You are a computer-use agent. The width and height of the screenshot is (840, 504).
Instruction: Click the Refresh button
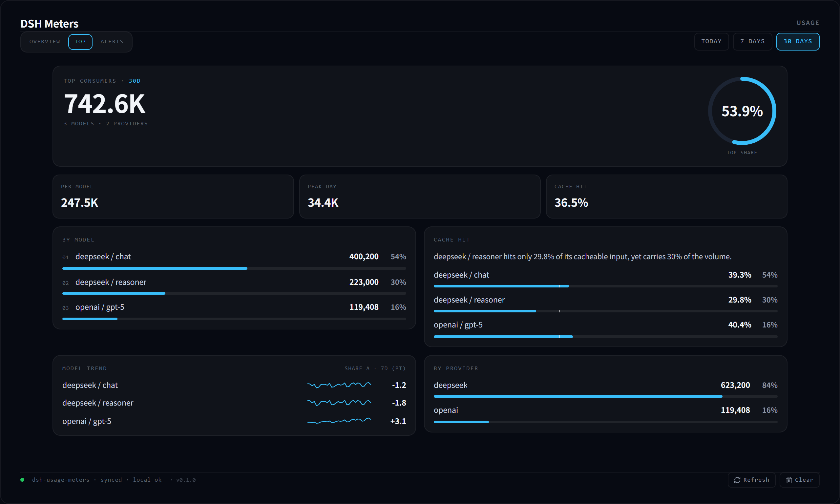(x=752, y=480)
